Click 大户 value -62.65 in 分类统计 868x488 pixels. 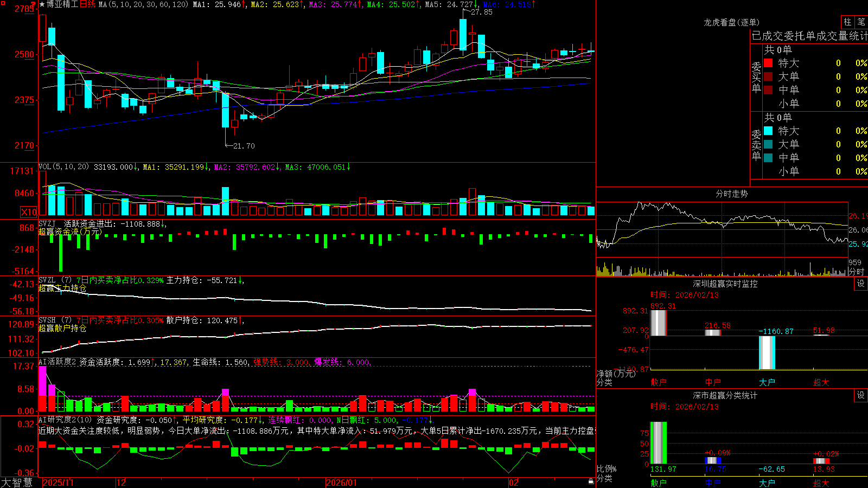[771, 469]
